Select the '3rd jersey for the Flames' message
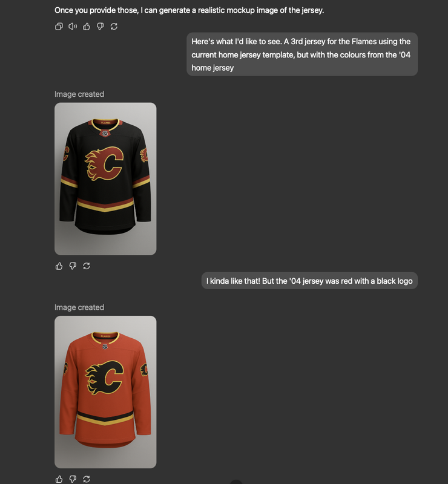448x484 pixels. (x=302, y=54)
